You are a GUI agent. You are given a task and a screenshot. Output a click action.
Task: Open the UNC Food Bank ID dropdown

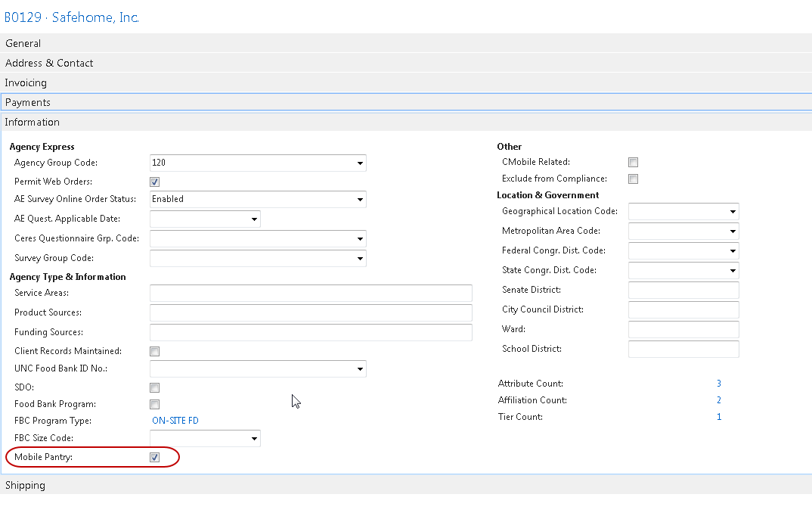pyautogui.click(x=359, y=369)
